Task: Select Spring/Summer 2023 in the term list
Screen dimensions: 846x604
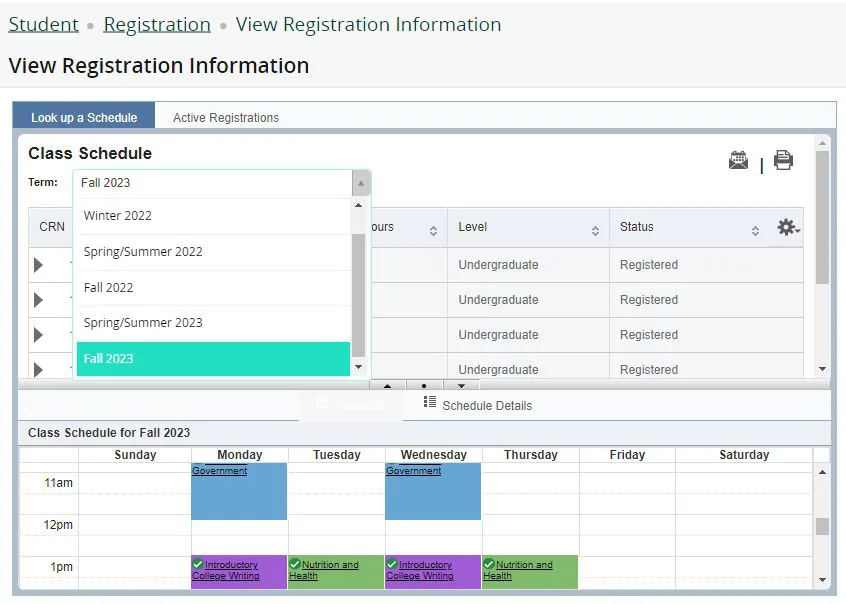Action: click(214, 323)
